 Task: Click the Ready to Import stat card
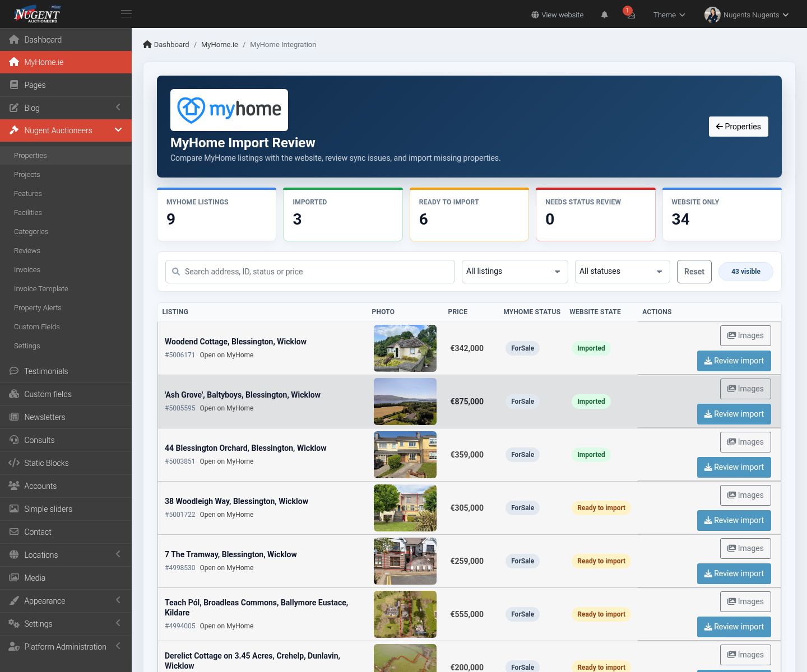(469, 214)
